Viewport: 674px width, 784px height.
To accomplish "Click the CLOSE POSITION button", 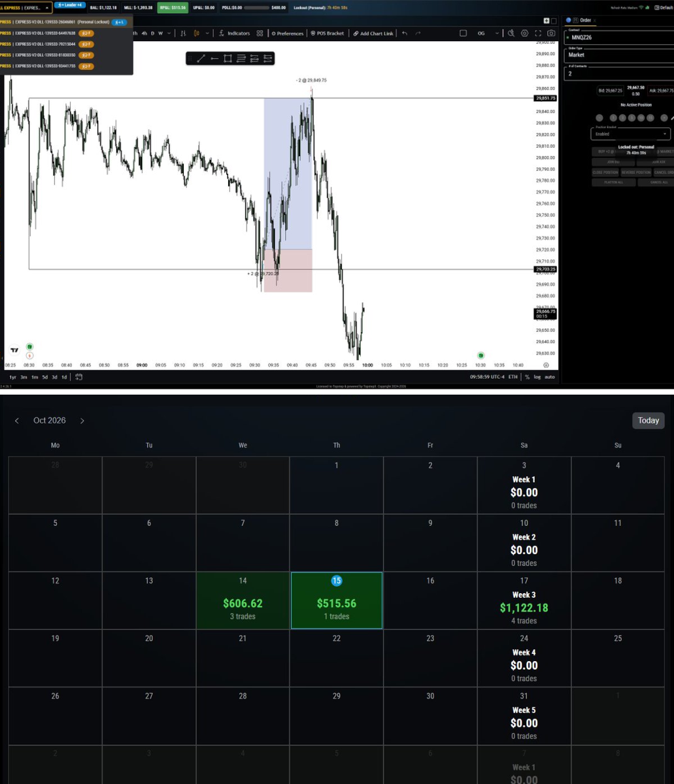I will click(605, 172).
